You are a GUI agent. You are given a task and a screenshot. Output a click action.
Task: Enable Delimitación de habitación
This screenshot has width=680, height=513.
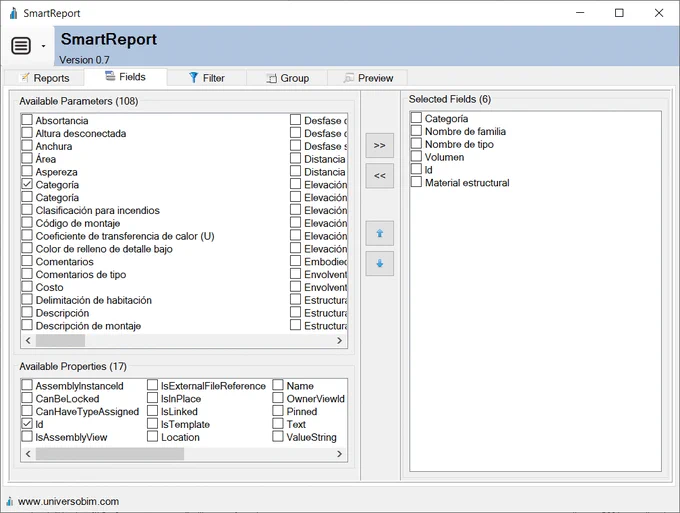click(27, 299)
